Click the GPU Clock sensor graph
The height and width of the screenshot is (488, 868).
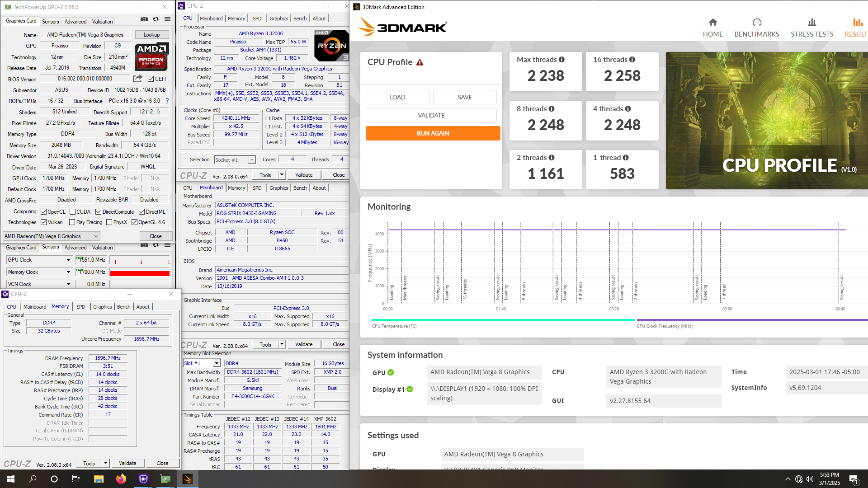140,260
